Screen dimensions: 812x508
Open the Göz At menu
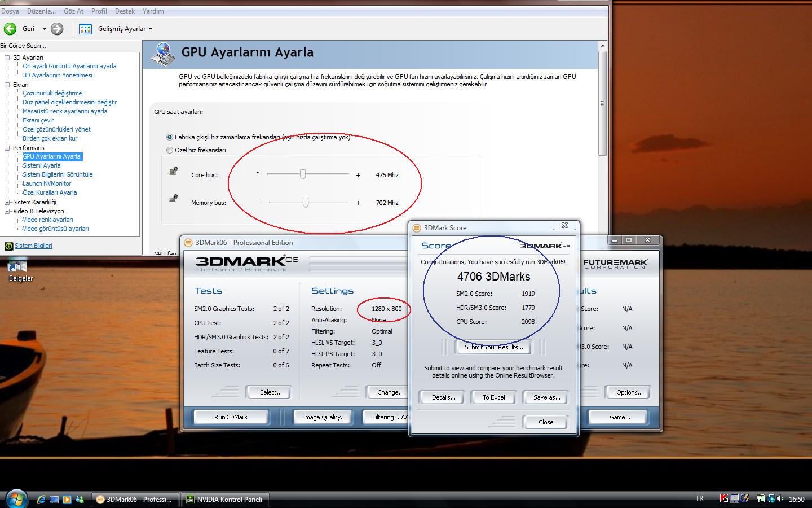pos(73,11)
